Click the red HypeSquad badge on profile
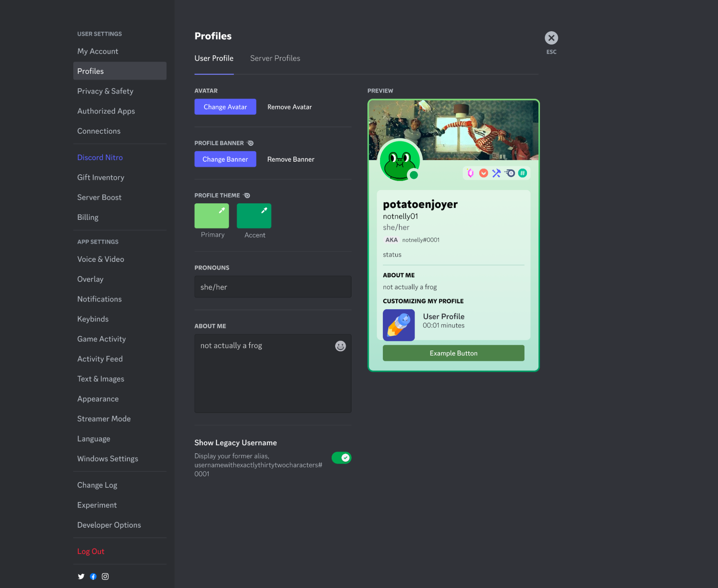This screenshot has height=588, width=718. [483, 173]
